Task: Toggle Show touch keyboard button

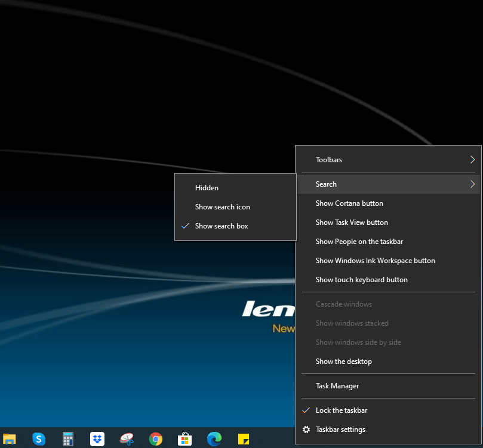Action: [388, 280]
